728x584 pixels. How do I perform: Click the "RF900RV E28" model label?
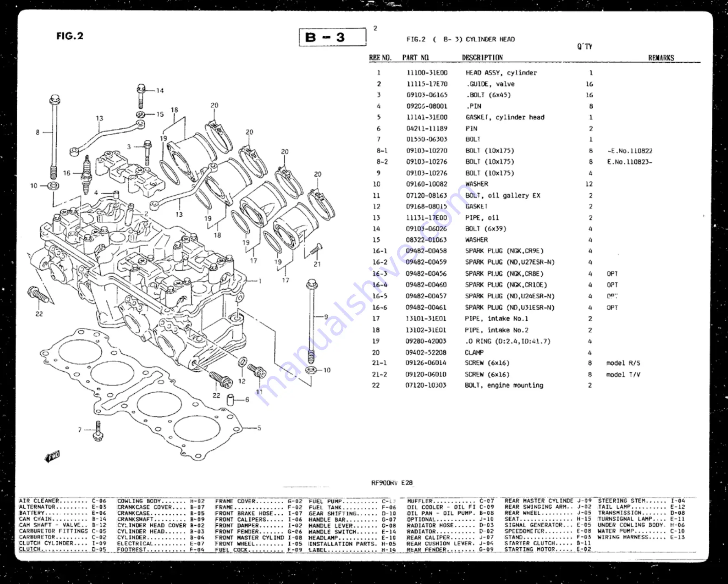pyautogui.click(x=392, y=483)
